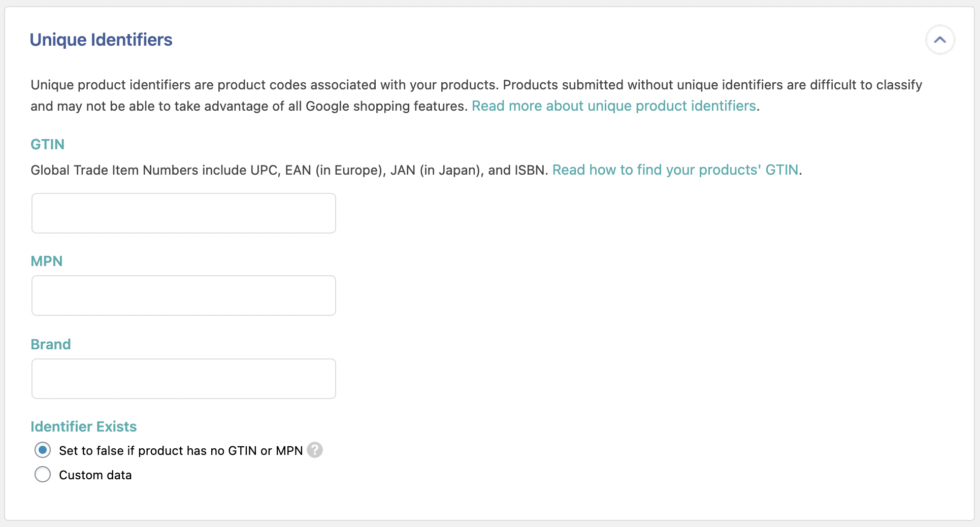980x527 pixels.
Task: Click the word ISBN in GTIN description
Action: pyautogui.click(x=530, y=170)
